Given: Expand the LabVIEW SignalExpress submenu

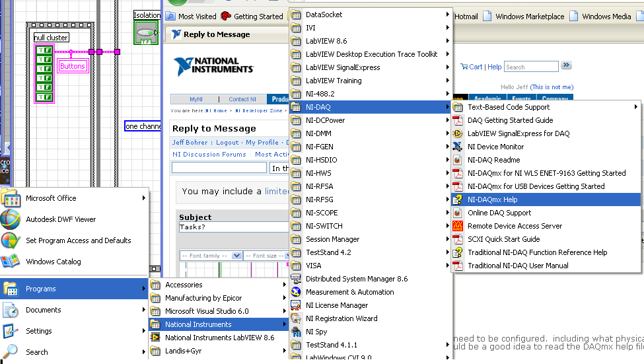Looking at the screenshot, I should (371, 67).
